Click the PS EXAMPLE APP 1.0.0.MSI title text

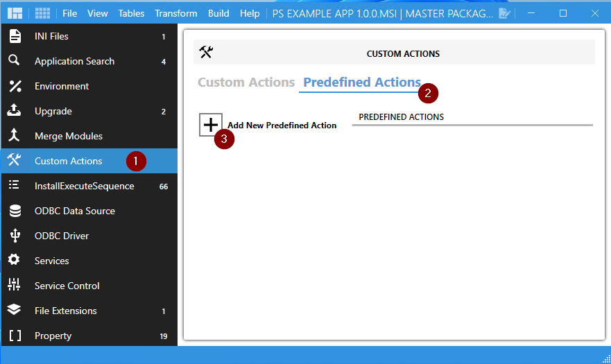(x=334, y=14)
